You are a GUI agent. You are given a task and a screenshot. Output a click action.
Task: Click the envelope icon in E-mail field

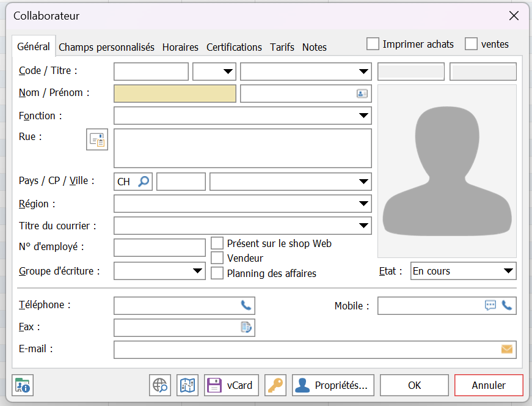pos(507,349)
